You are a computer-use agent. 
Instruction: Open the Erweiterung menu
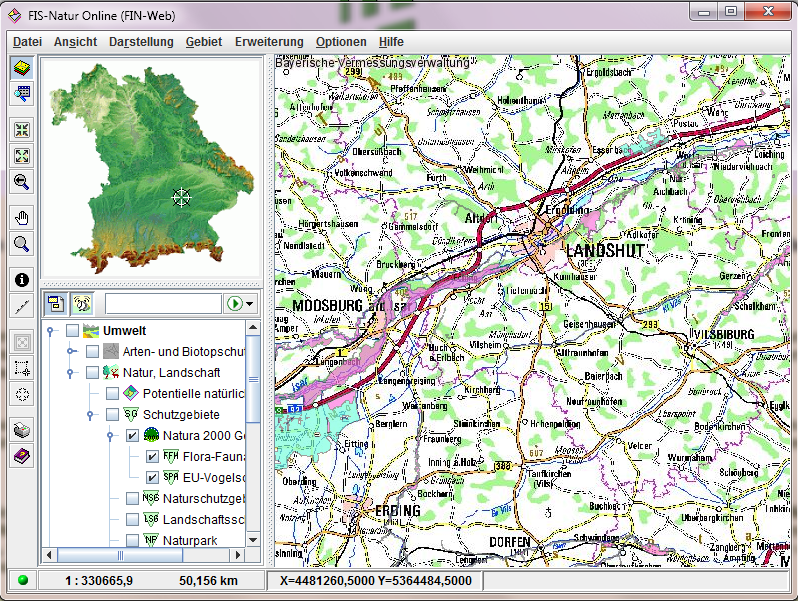268,42
